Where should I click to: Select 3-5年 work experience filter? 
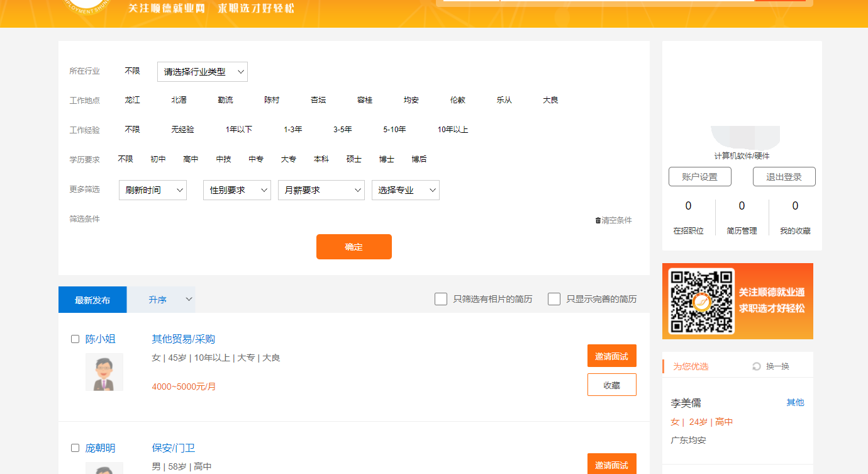pos(343,130)
